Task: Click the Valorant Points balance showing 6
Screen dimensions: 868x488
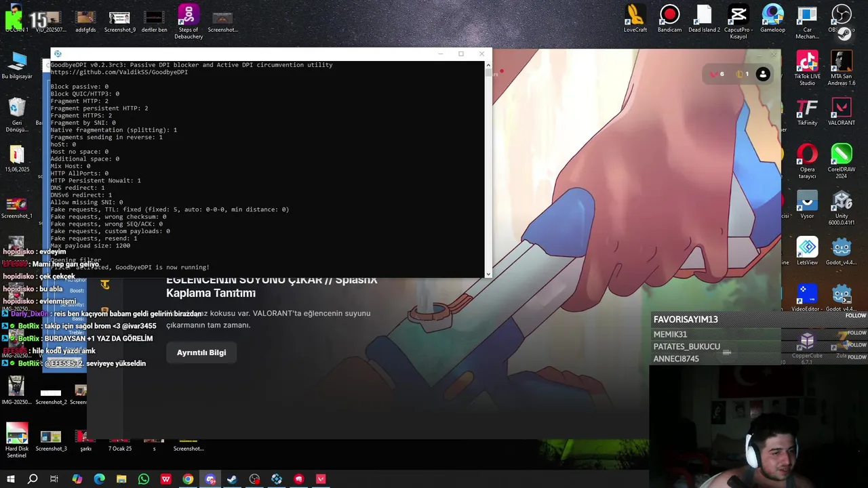Action: [717, 75]
